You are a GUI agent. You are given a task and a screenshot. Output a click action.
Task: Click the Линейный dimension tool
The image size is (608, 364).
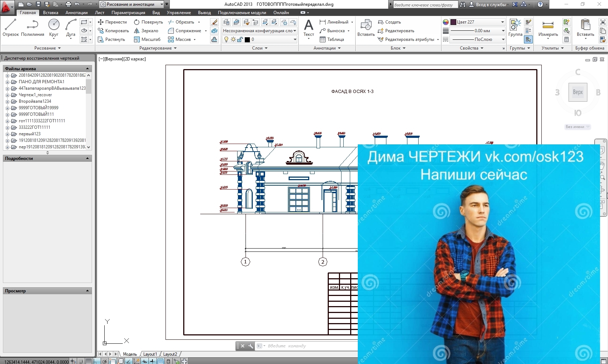[x=334, y=22]
